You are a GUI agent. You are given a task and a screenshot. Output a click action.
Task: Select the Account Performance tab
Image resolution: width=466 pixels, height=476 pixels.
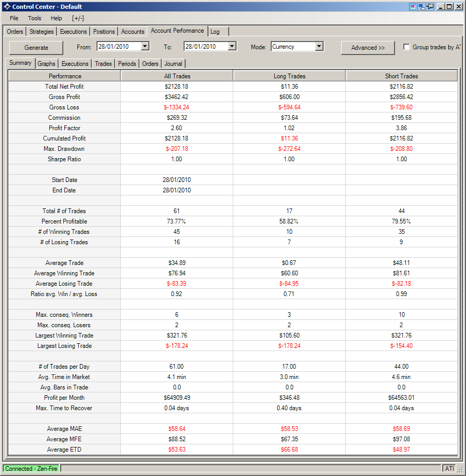click(x=177, y=31)
